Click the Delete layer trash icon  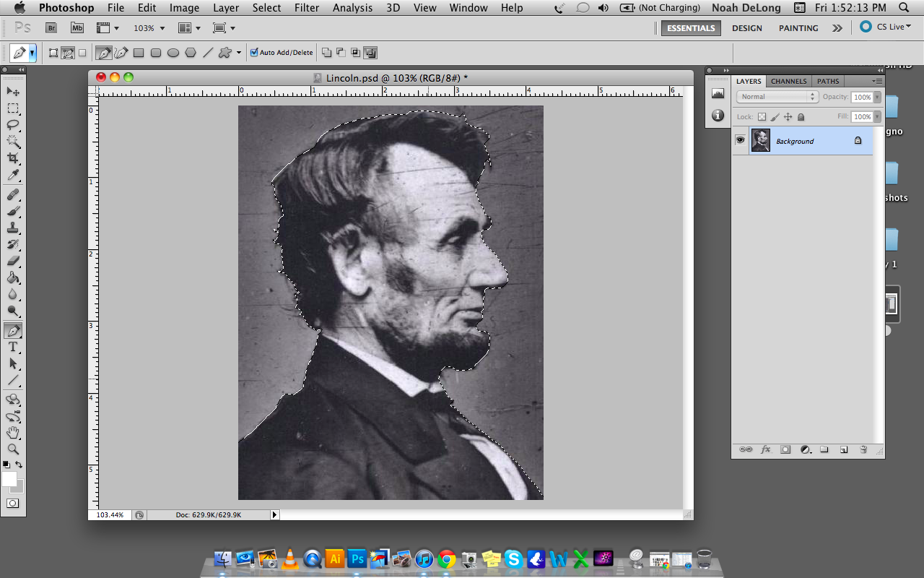[863, 449]
